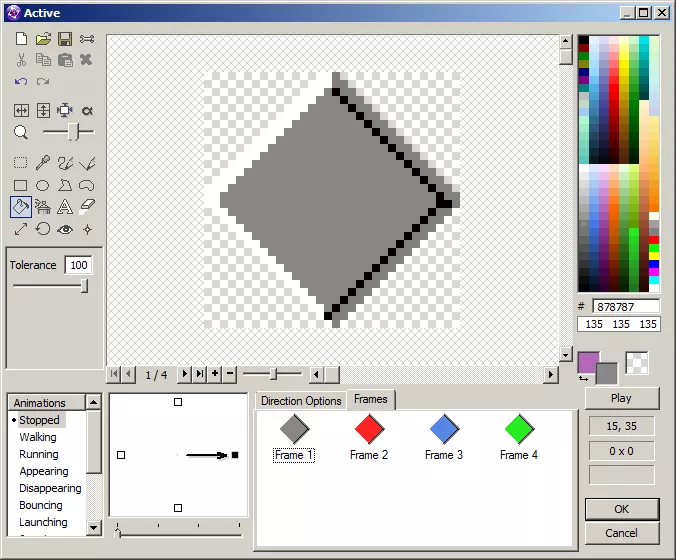The width and height of the screenshot is (676, 560).
Task: Click the canvas scroll up arrow
Action: (x=566, y=41)
